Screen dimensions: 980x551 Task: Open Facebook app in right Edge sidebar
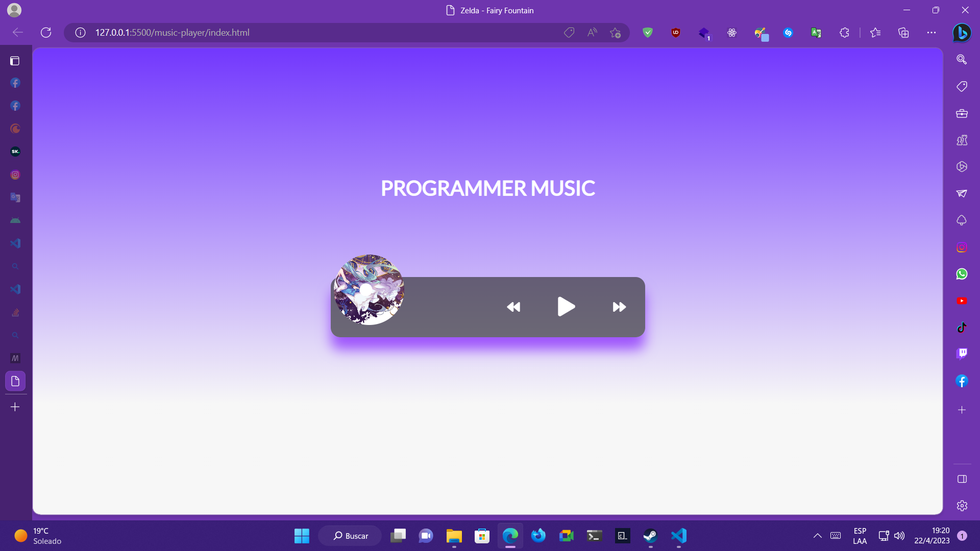[x=962, y=381]
